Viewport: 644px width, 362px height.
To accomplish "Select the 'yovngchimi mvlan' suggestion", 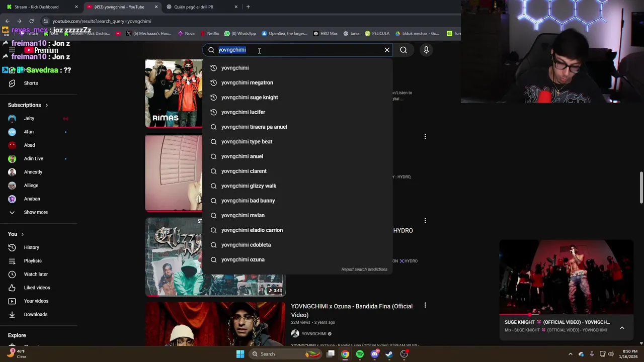I will pos(297,215).
